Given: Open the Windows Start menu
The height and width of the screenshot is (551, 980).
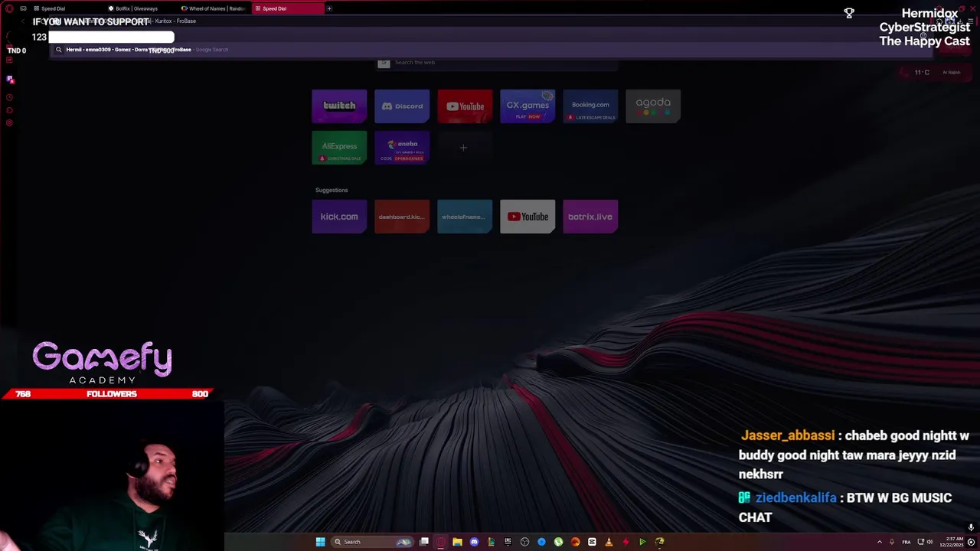Looking at the screenshot, I should (x=321, y=542).
